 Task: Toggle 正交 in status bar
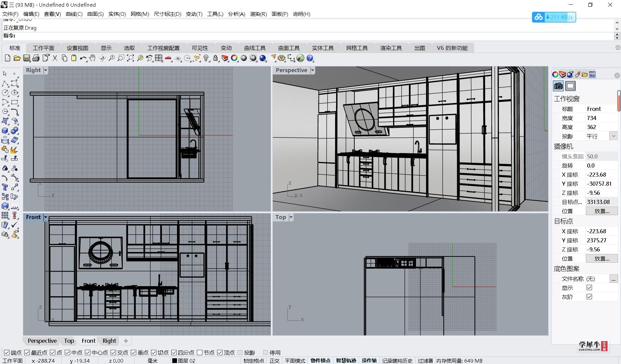click(274, 361)
